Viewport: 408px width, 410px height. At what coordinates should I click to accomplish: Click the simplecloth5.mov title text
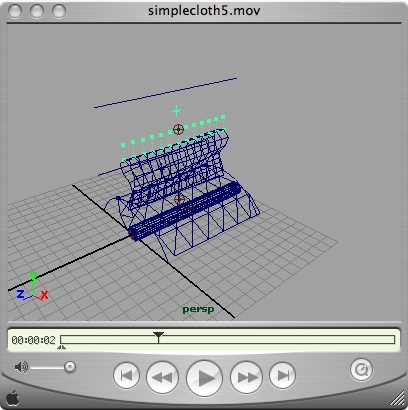(x=204, y=10)
